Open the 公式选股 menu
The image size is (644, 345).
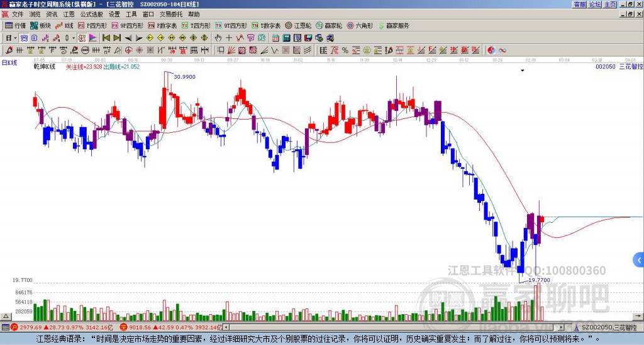(x=91, y=14)
